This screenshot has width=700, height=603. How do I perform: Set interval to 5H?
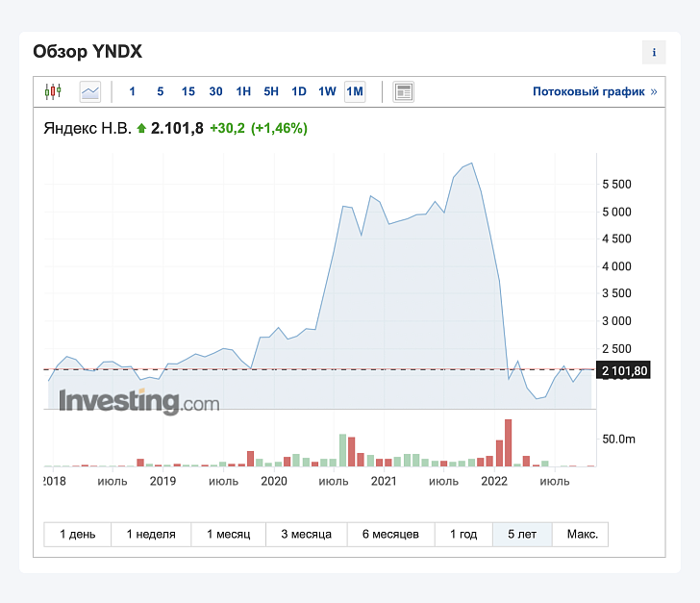[x=271, y=91]
